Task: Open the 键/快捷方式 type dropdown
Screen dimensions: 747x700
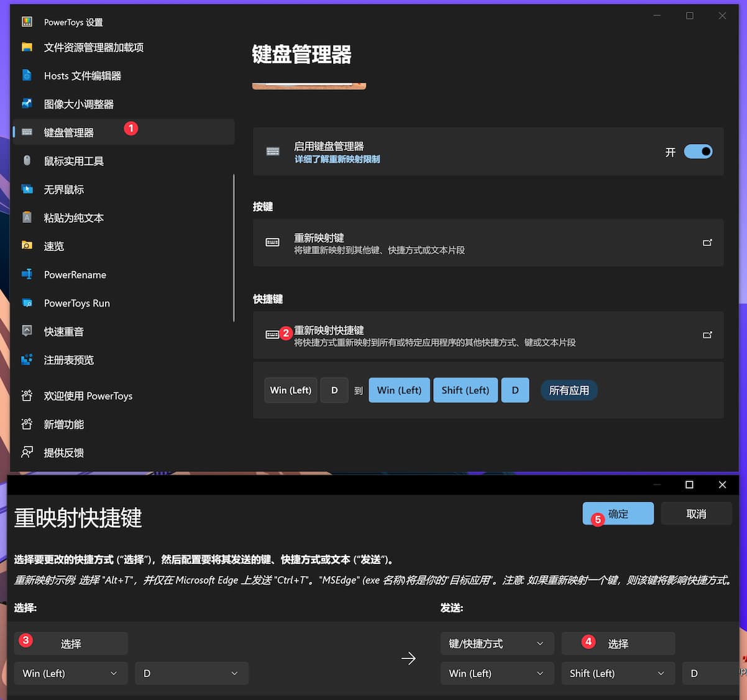Action: pyautogui.click(x=497, y=643)
